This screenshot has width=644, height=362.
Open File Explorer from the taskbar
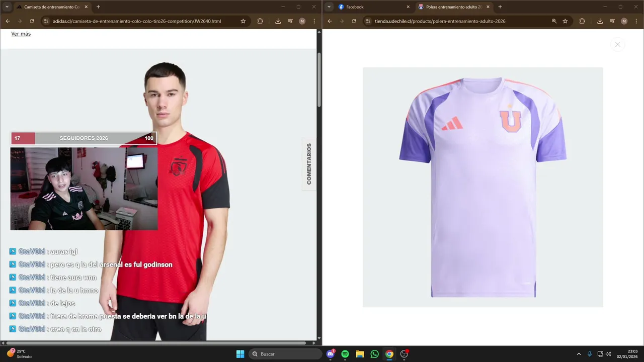360,354
